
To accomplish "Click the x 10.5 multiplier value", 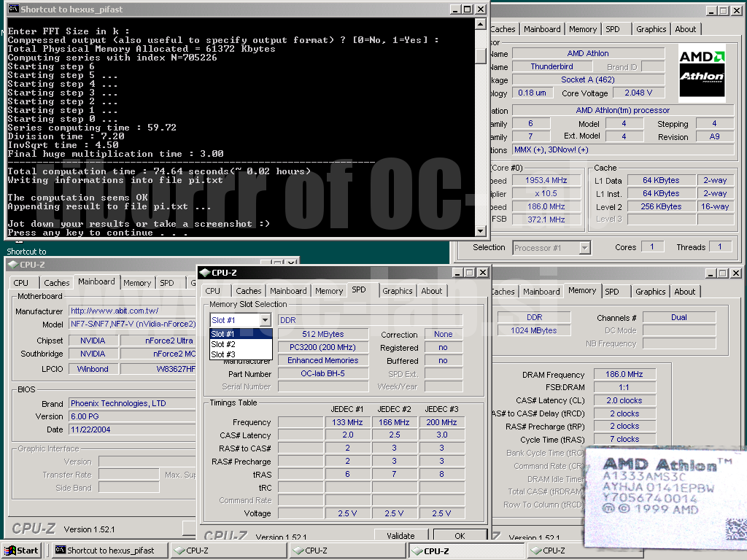I will [x=546, y=194].
